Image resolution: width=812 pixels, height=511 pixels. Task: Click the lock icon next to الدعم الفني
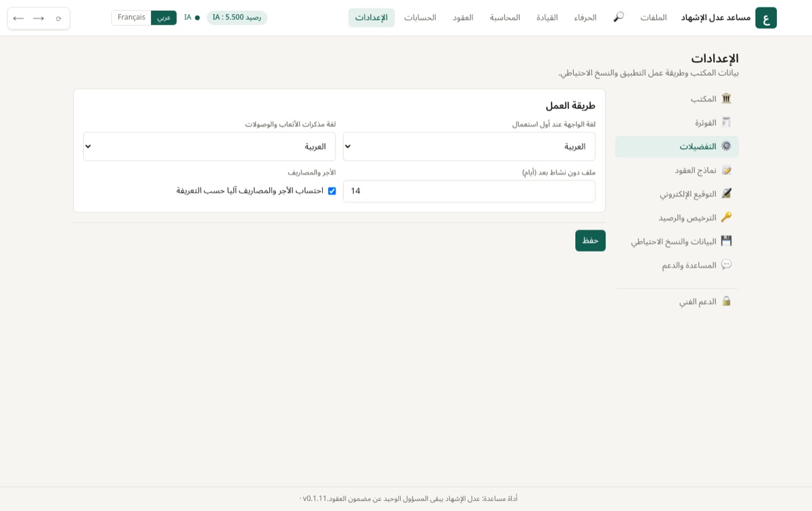click(x=726, y=301)
